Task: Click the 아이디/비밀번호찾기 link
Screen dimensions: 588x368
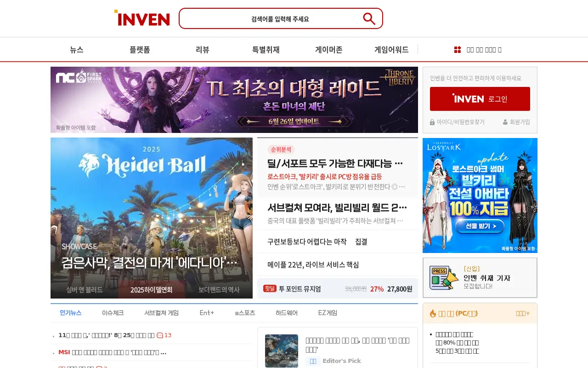Action: tap(461, 122)
